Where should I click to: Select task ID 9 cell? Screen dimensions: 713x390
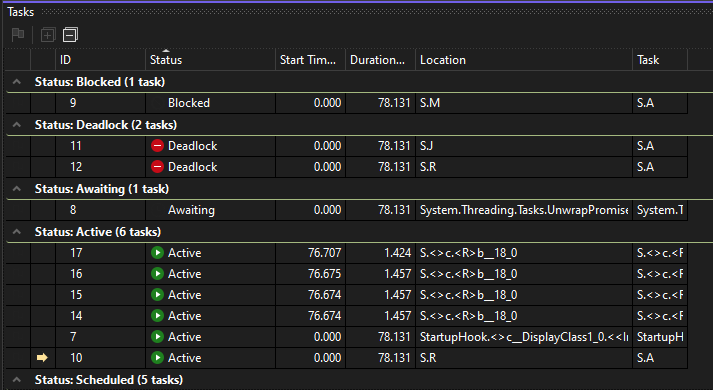(100, 103)
